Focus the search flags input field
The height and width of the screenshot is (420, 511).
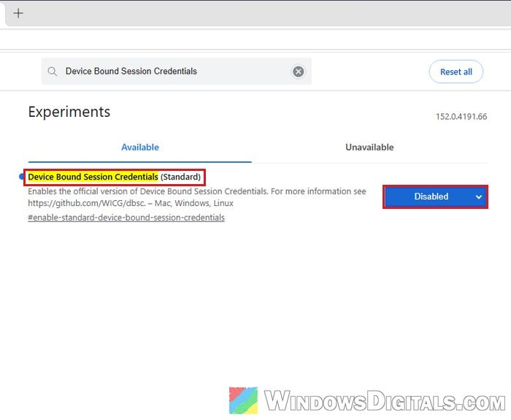click(176, 72)
